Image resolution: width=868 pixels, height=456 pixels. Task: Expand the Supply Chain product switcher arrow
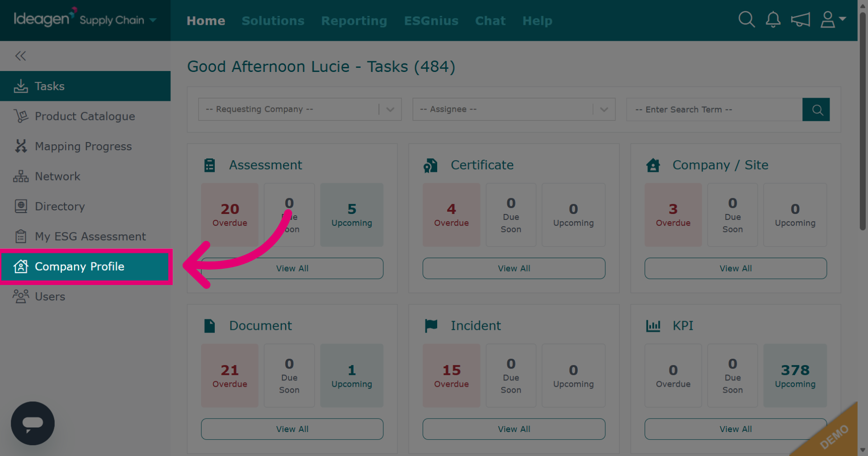tap(153, 20)
